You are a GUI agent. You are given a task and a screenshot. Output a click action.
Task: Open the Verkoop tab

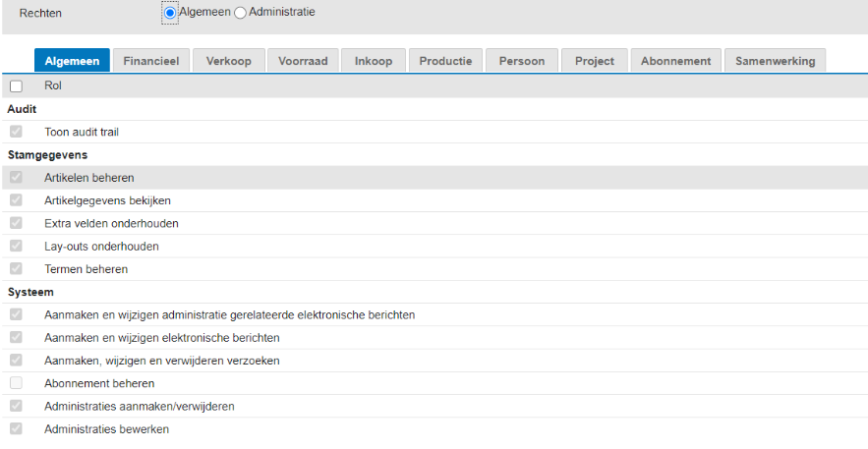[x=228, y=61]
